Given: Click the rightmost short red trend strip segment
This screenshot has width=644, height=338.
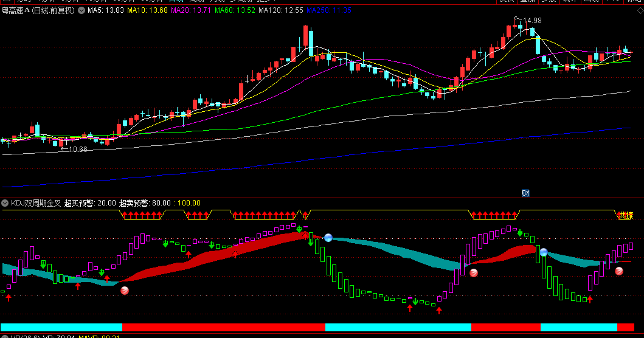Looking at the screenshot, I should (x=626, y=327).
